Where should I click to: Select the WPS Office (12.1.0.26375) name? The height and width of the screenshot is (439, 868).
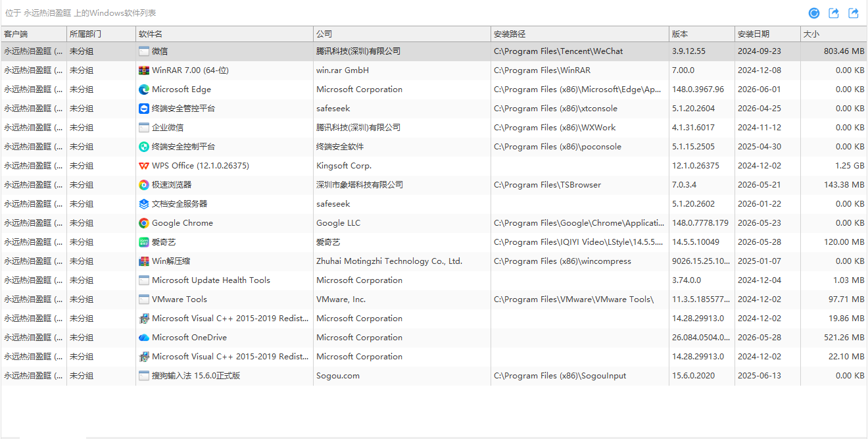201,166
